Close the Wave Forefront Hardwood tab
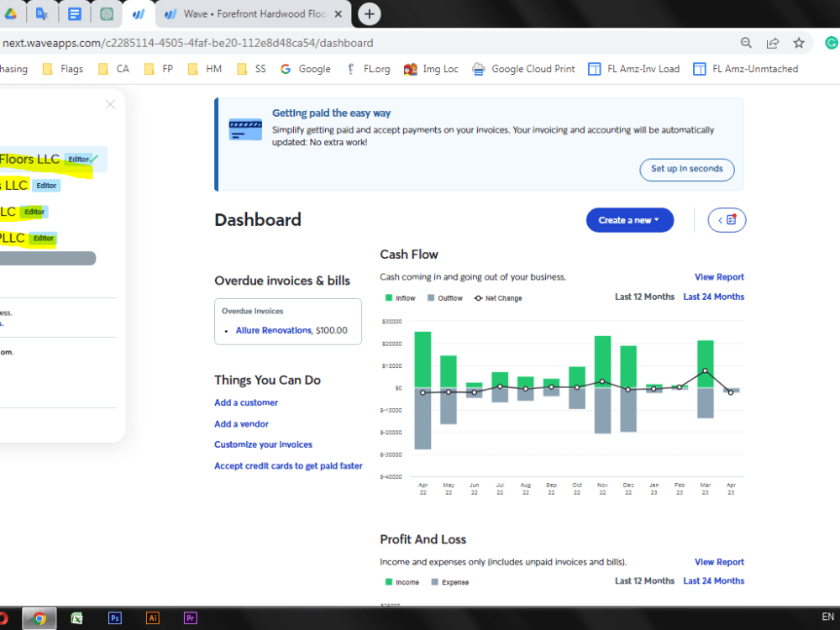Viewport: 840px width, 630px height. [x=338, y=14]
